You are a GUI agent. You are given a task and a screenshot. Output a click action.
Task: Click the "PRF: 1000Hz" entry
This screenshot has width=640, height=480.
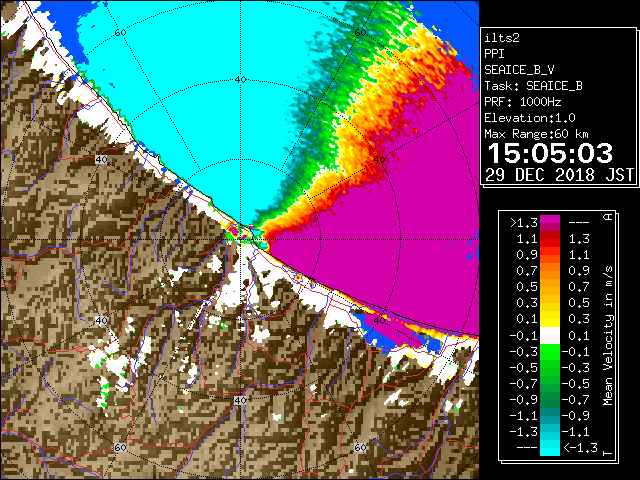pos(522,102)
